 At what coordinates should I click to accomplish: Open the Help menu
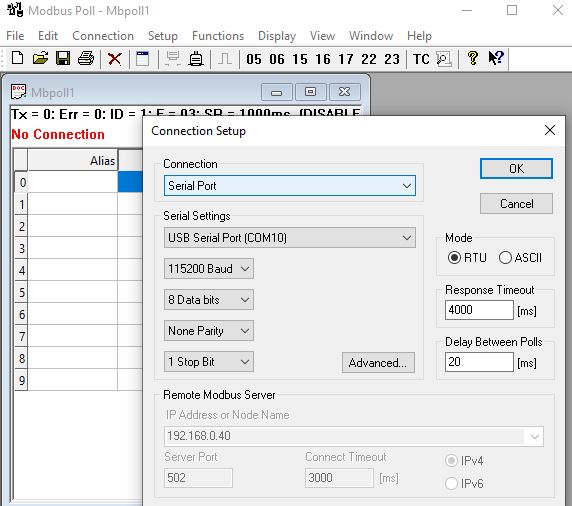tap(420, 36)
